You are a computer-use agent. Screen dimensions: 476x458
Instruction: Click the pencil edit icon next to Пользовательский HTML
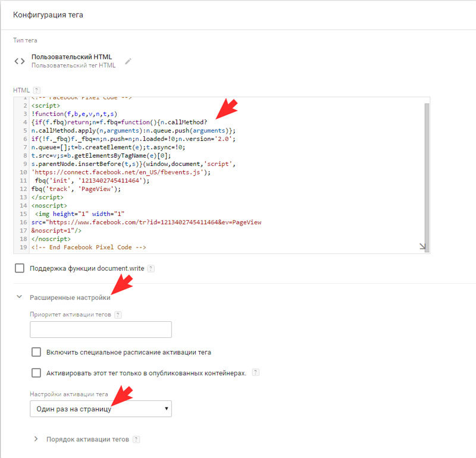[128, 61]
